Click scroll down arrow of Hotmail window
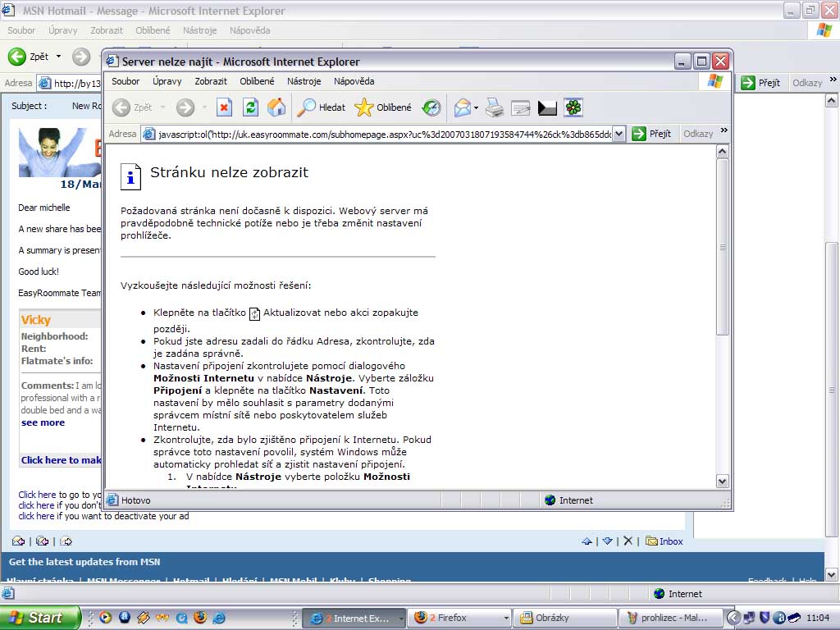Screen dimensions: 840x630 coord(832,575)
